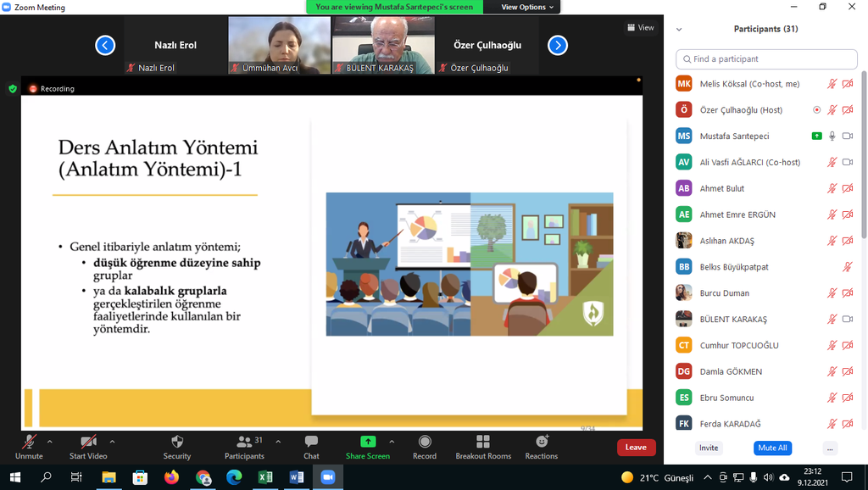Click the green Share Screen icon
The width and height of the screenshot is (868, 490).
[367, 442]
